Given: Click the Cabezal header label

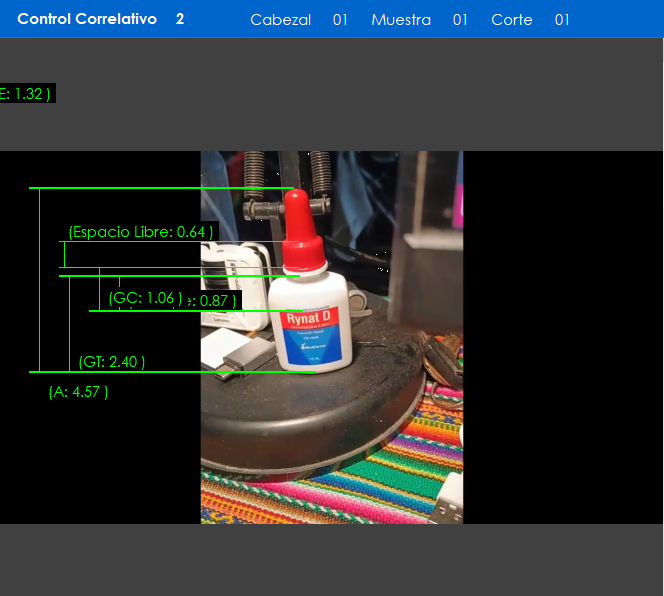Looking at the screenshot, I should [x=280, y=20].
